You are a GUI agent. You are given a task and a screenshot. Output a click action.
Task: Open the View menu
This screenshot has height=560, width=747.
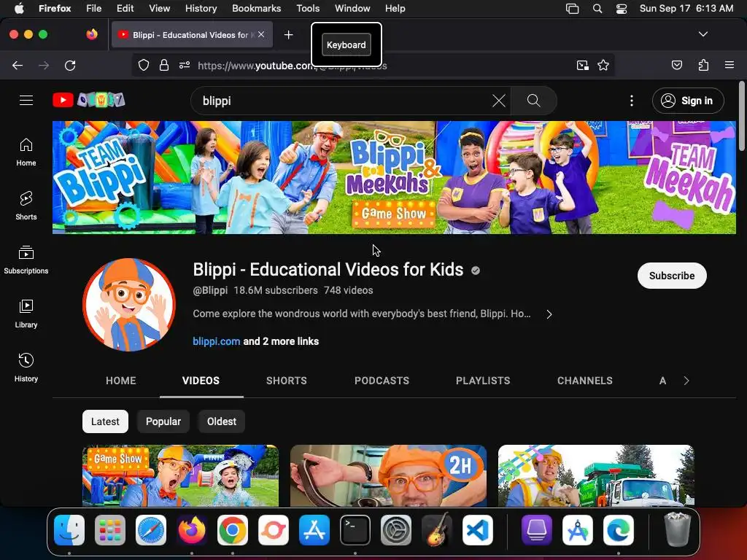[159, 9]
